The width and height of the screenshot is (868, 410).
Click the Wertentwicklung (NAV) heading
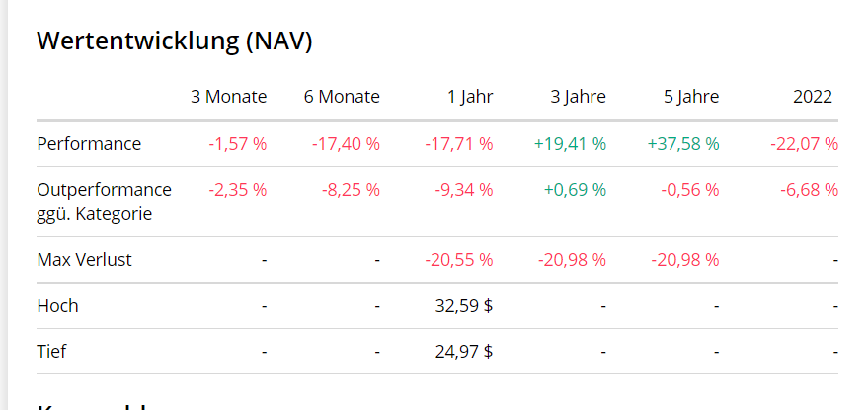click(x=174, y=41)
